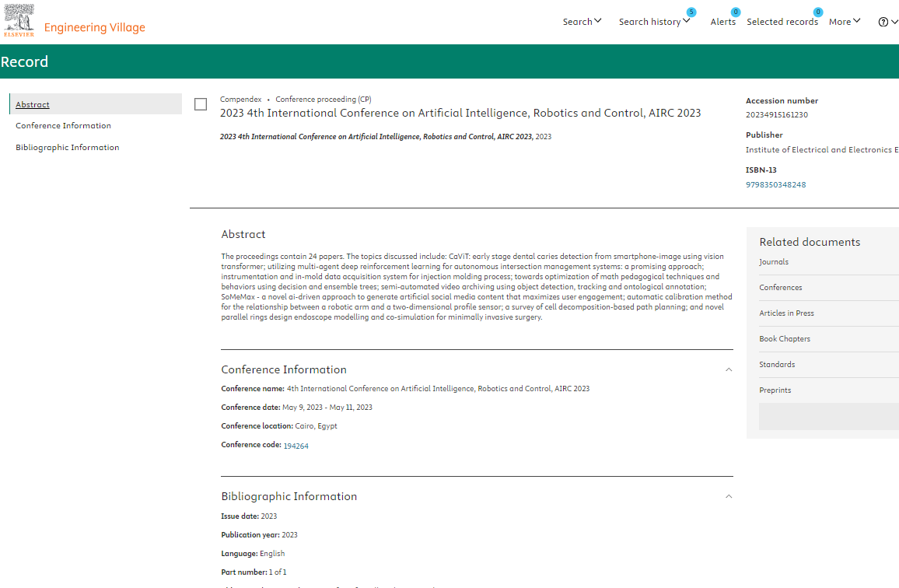Viewport: 899px width, 588px height.
Task: Click the Alerts count badge
Action: pyautogui.click(x=736, y=12)
